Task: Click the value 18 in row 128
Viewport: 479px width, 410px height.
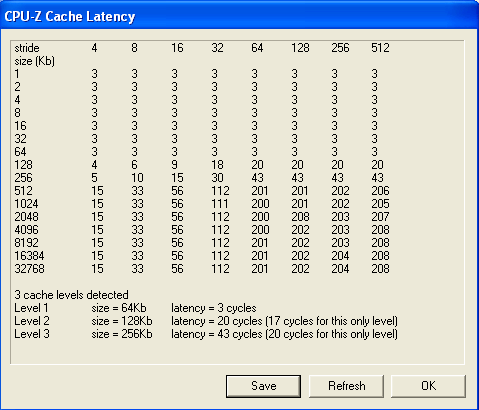Action: (217, 165)
